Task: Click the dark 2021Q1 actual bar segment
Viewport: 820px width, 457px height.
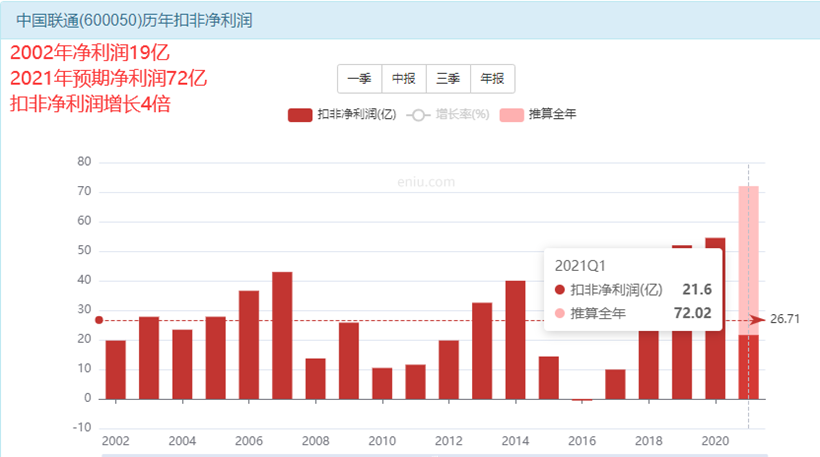Action: coord(748,367)
